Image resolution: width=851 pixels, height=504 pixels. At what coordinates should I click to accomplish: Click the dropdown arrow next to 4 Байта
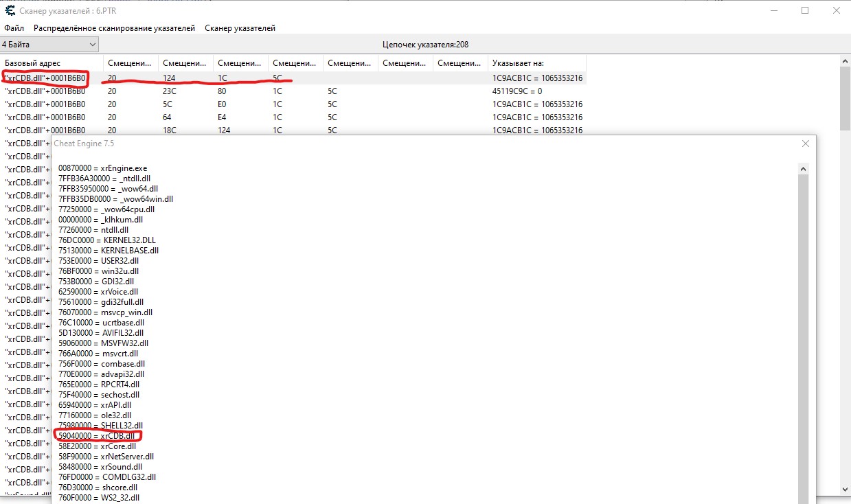(93, 44)
